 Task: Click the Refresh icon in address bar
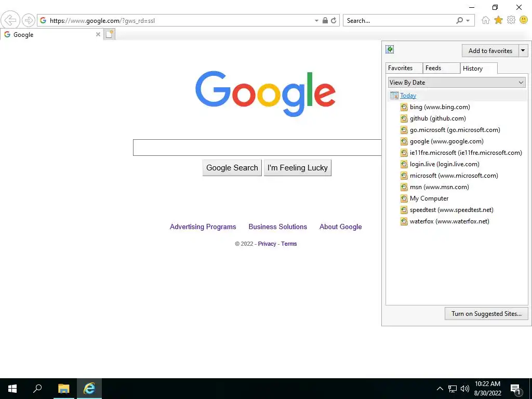click(334, 20)
